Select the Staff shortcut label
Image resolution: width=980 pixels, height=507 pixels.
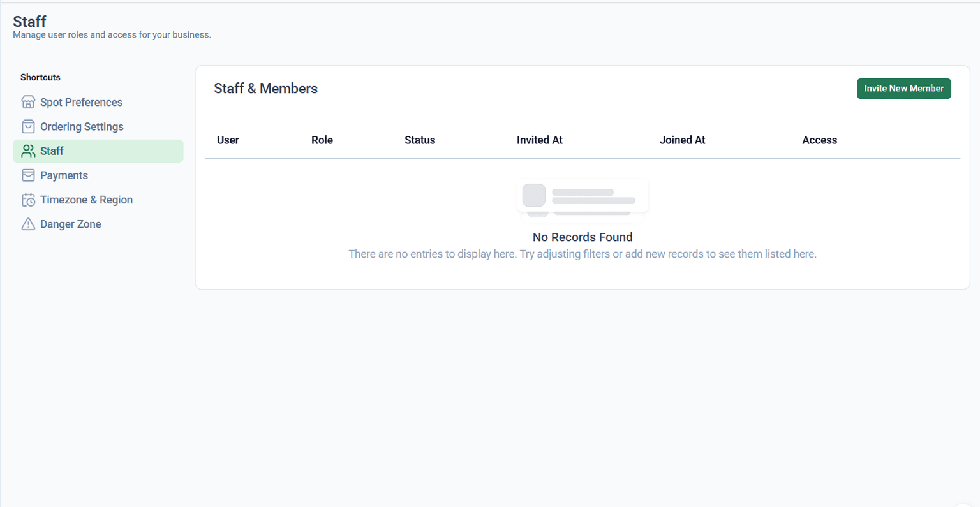click(x=52, y=151)
